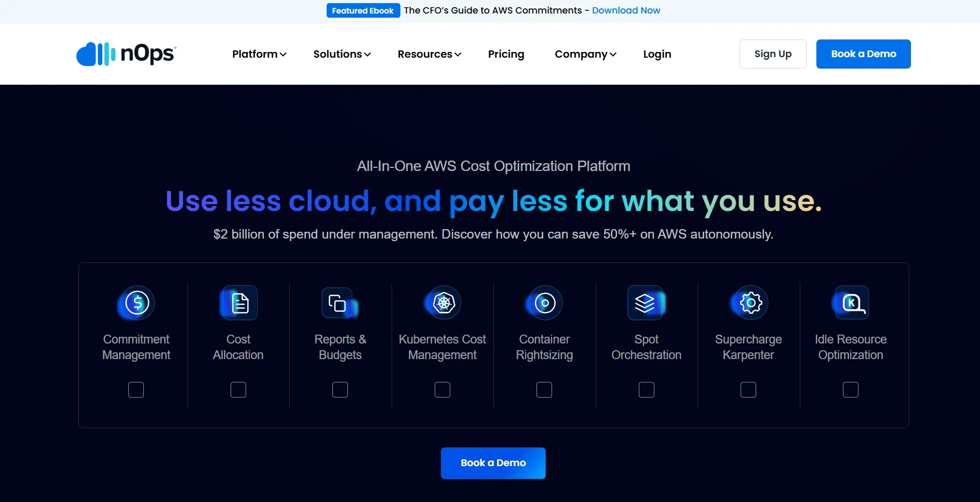Screen dimensions: 980x502
Task: Click the '$2 billion of spend' subheading
Action: [493, 234]
